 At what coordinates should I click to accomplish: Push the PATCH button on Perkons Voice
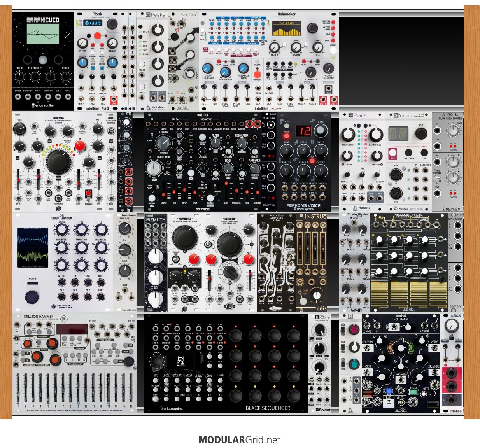click(x=287, y=136)
